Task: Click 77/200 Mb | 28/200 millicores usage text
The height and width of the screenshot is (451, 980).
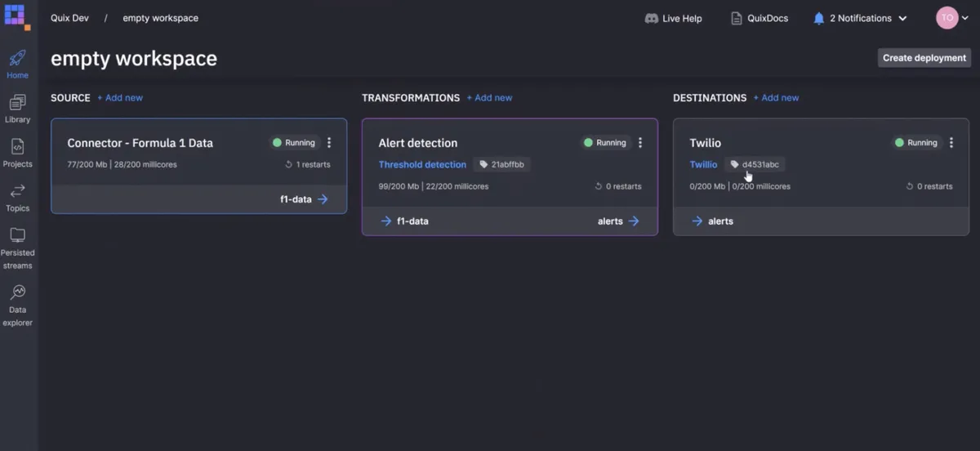Action: coord(122,165)
